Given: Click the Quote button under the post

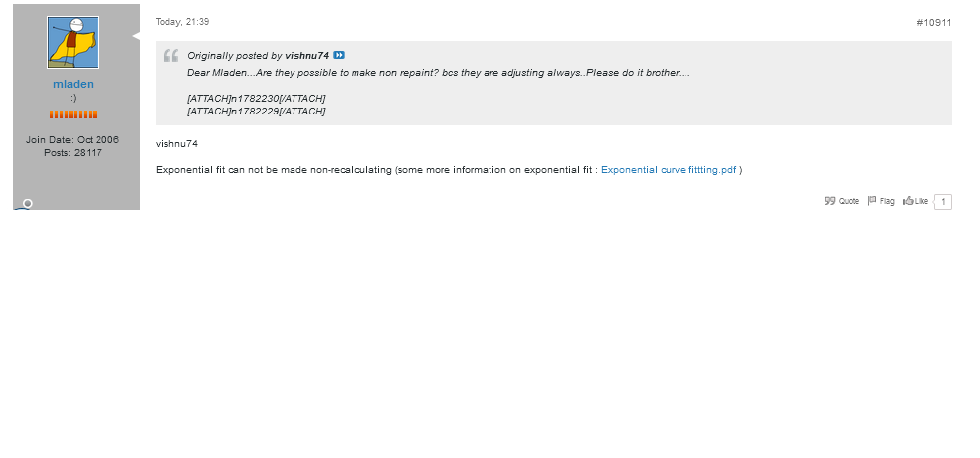Looking at the screenshot, I should 842,201.
